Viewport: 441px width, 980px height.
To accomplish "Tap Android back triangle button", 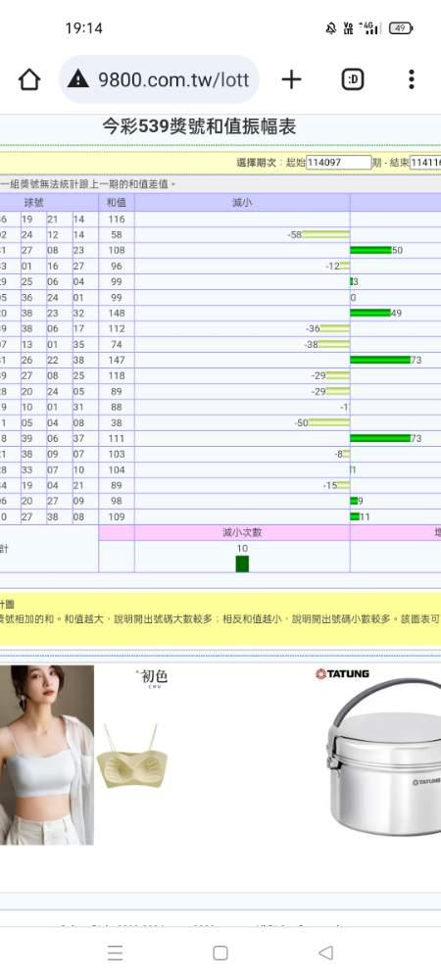I will [325, 953].
